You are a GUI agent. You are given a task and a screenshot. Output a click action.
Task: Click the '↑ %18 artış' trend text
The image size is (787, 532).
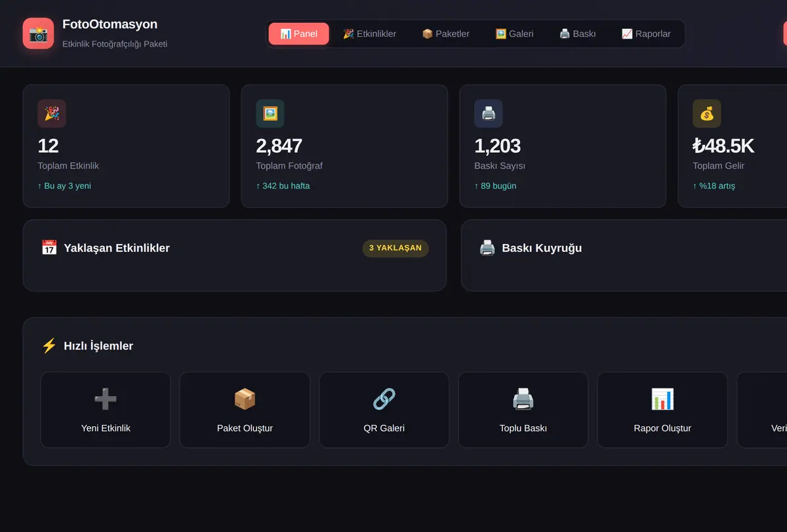tap(714, 186)
